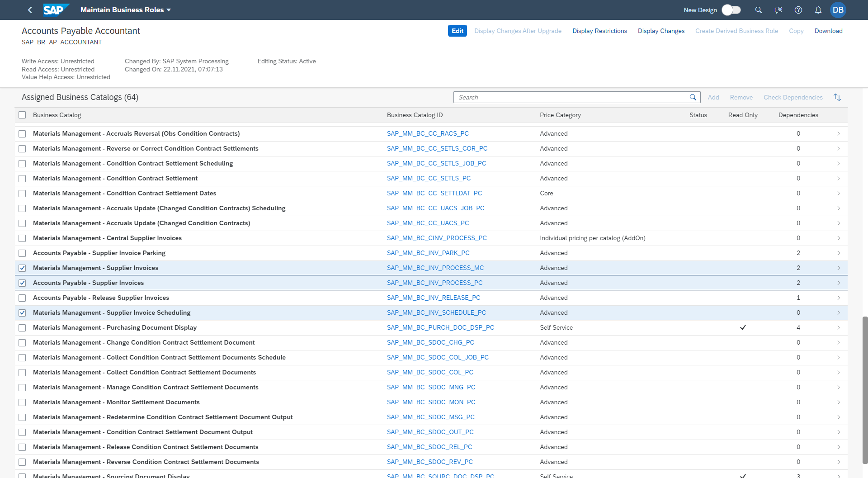
Task: Click the SAP logo
Action: pyautogui.click(x=56, y=10)
